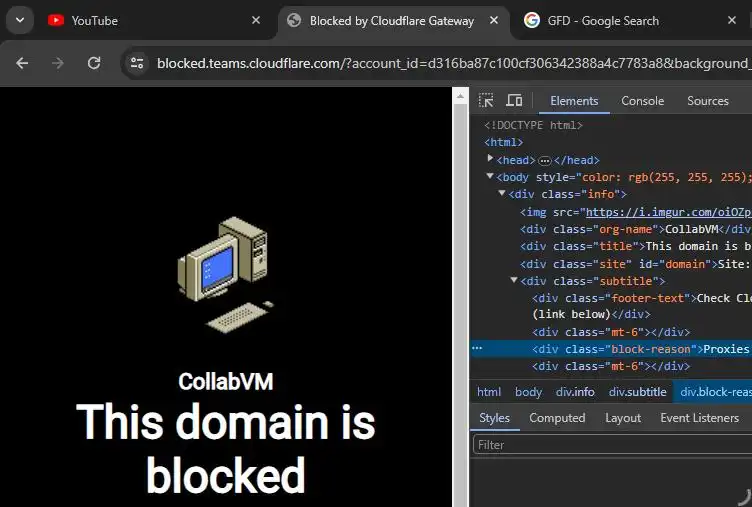Image resolution: width=752 pixels, height=507 pixels.
Task: Open the tab search dropdown arrow
Action: pyautogui.click(x=20, y=21)
